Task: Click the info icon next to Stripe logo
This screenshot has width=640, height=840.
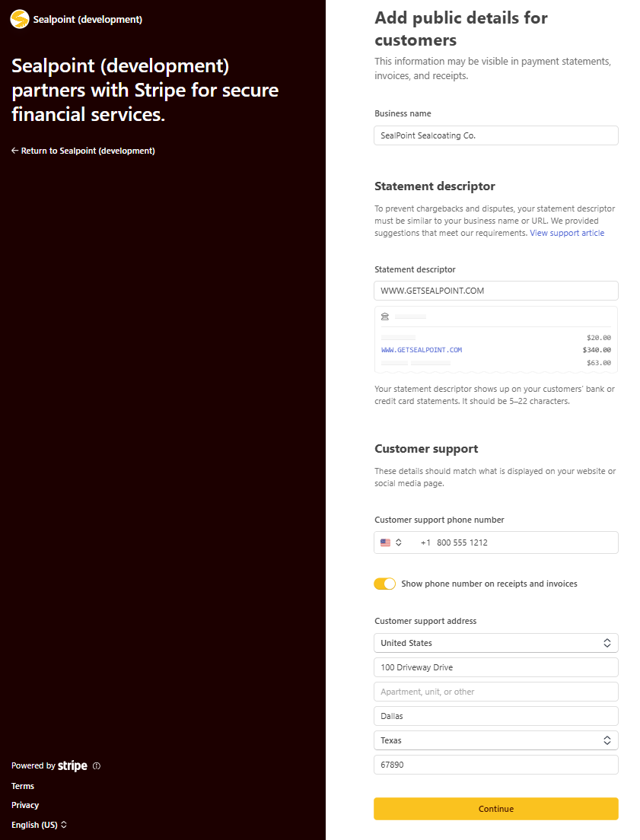Action: click(97, 766)
